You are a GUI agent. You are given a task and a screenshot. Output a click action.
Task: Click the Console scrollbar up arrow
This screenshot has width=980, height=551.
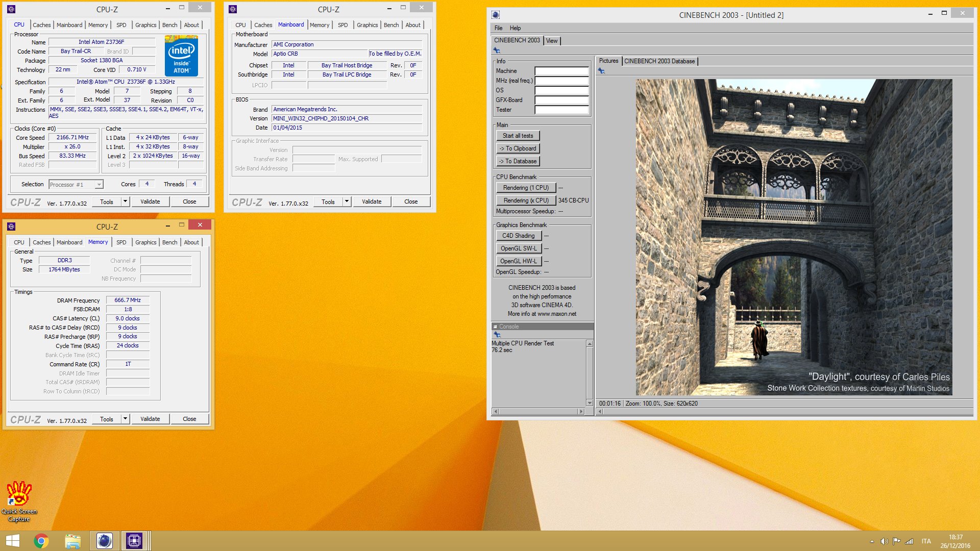(x=590, y=344)
